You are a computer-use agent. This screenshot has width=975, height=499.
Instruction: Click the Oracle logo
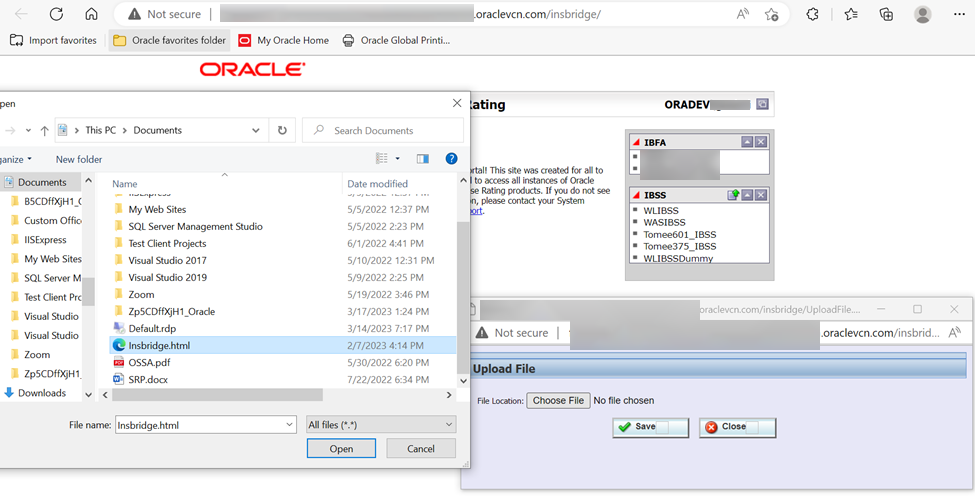[252, 69]
